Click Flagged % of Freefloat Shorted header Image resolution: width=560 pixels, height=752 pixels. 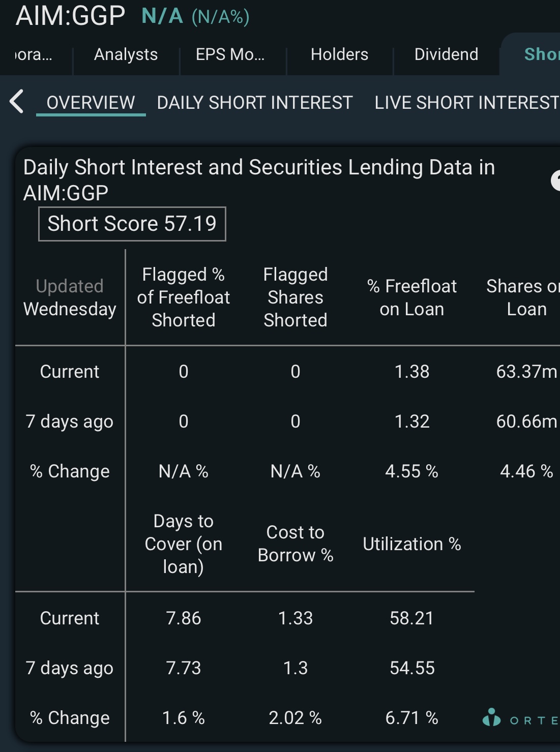pos(184,297)
